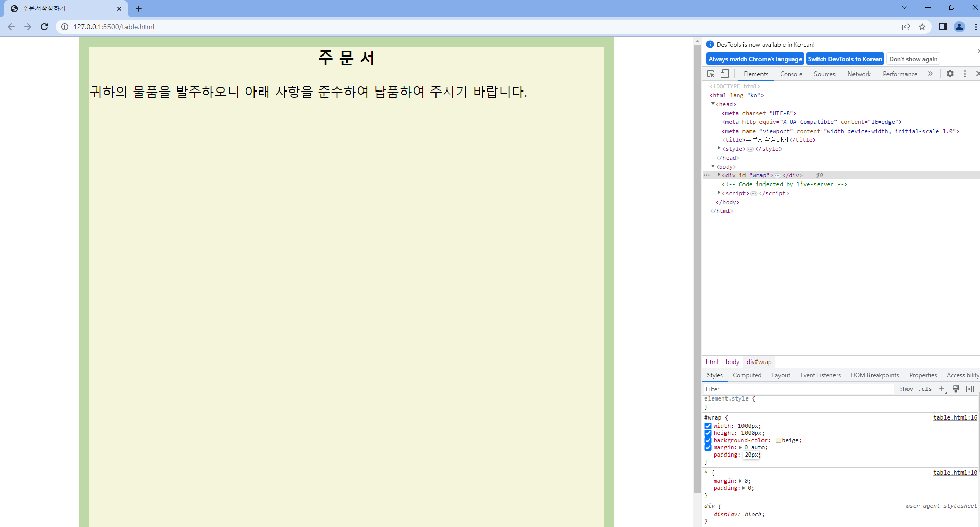Open the Sources tab

825,74
